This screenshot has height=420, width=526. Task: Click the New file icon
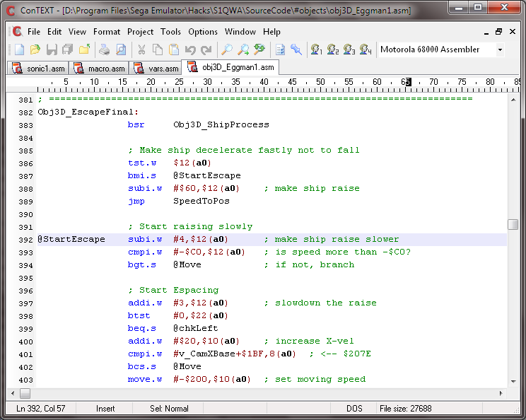19,49
